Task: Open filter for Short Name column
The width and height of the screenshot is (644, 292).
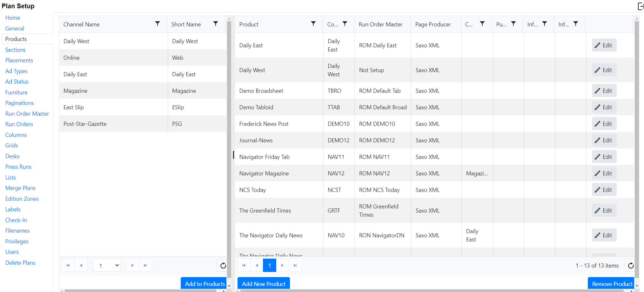Action: [x=215, y=24]
